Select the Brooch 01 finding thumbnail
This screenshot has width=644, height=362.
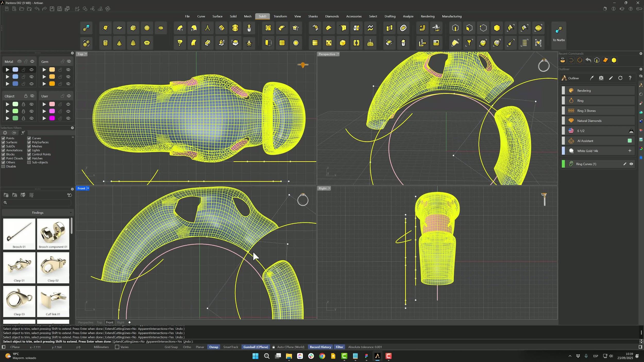[x=19, y=234]
